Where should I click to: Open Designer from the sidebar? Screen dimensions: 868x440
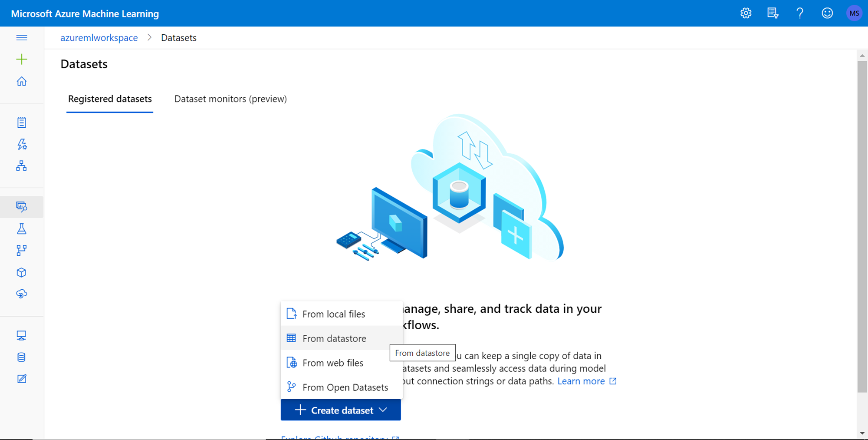pos(22,165)
